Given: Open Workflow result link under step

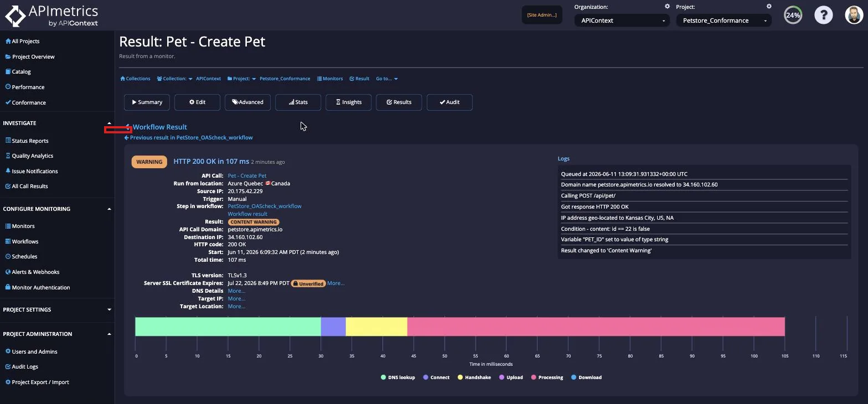Looking at the screenshot, I should pos(247,214).
